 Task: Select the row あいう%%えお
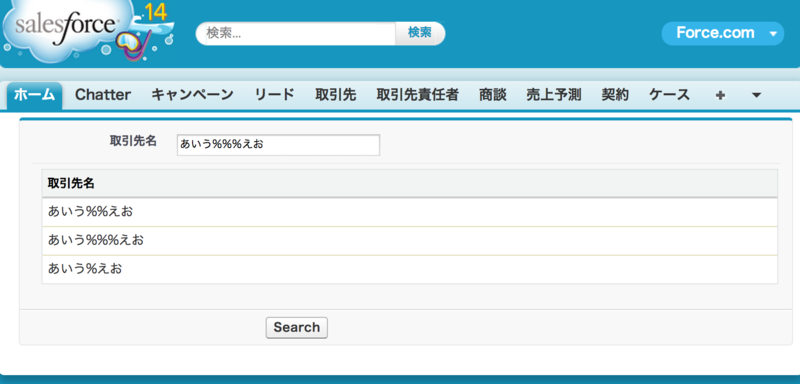(x=410, y=212)
